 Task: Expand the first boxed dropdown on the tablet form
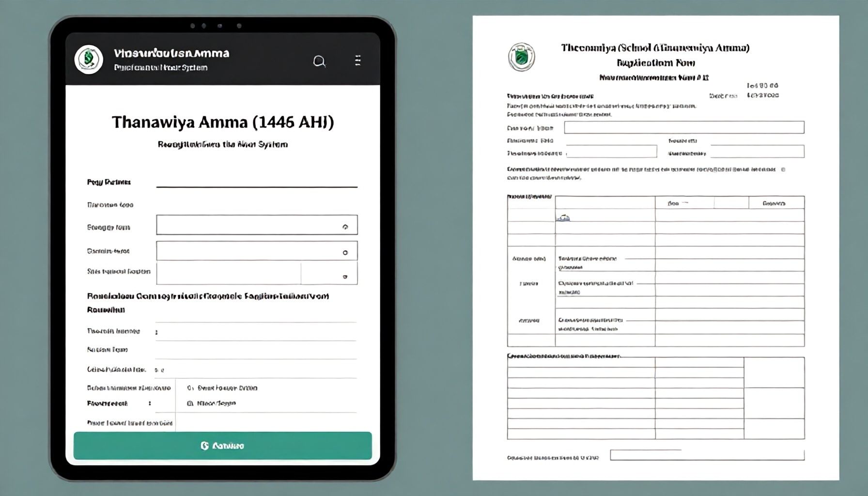coord(345,226)
